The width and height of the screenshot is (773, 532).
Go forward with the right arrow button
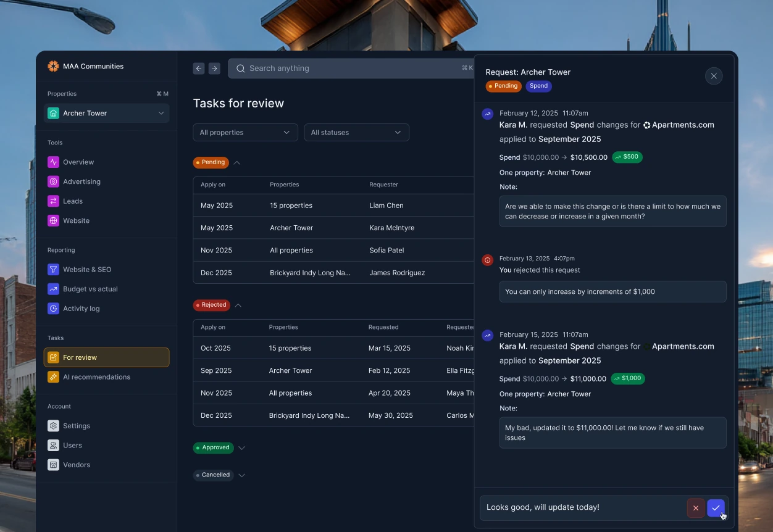(x=214, y=69)
